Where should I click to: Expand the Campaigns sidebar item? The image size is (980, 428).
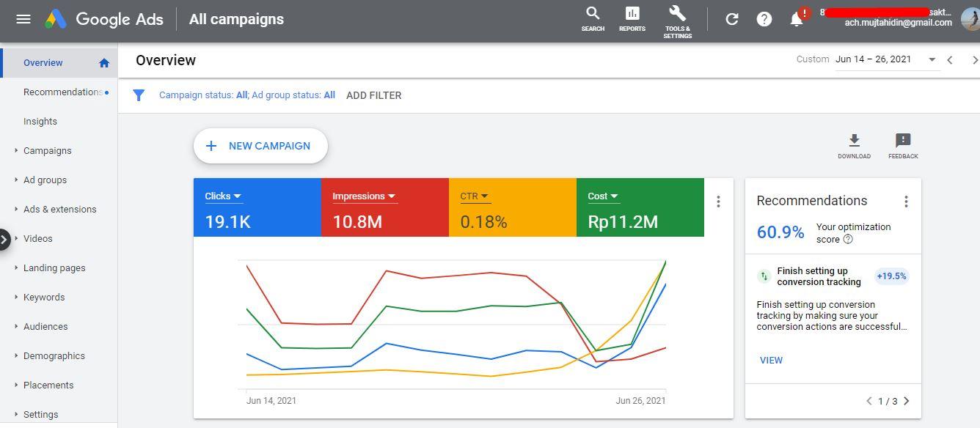(47, 150)
